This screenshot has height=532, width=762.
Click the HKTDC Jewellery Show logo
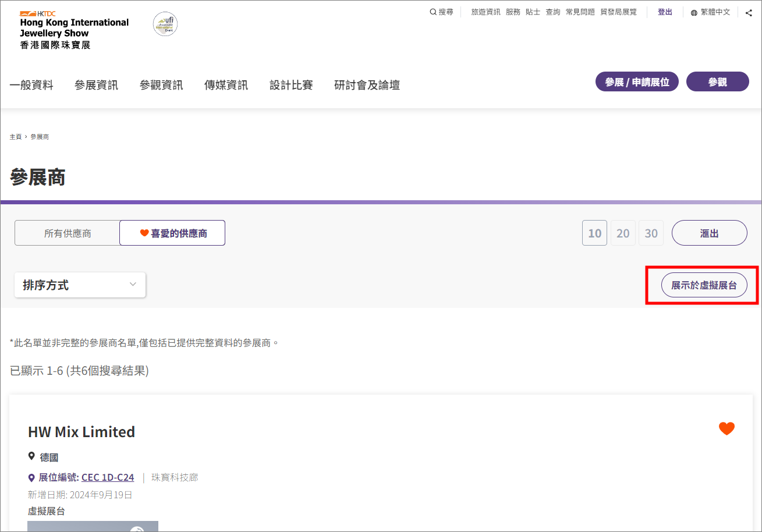click(74, 30)
